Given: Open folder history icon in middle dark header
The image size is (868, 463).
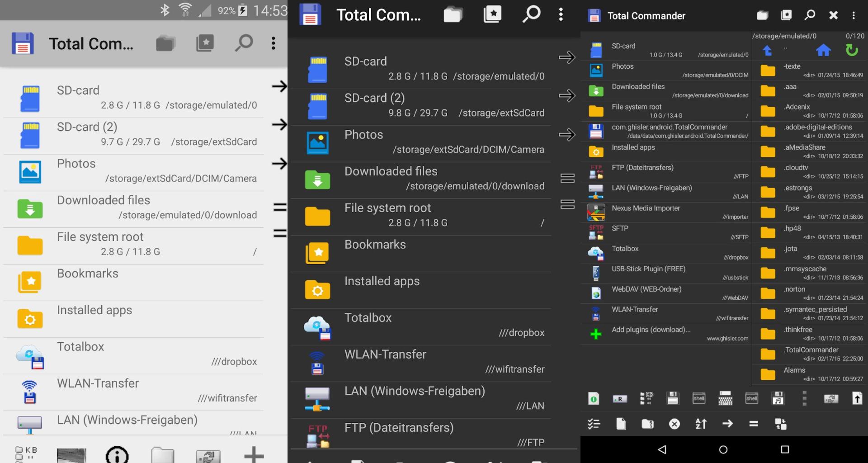Looking at the screenshot, I should point(453,15).
